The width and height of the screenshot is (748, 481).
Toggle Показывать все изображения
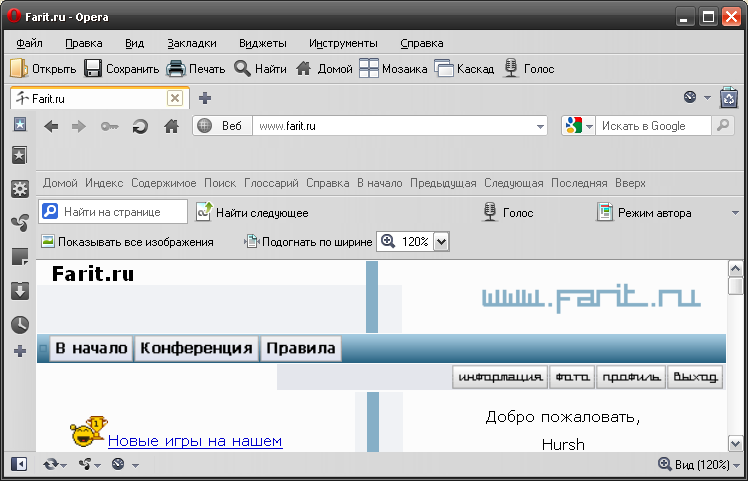[x=127, y=241]
